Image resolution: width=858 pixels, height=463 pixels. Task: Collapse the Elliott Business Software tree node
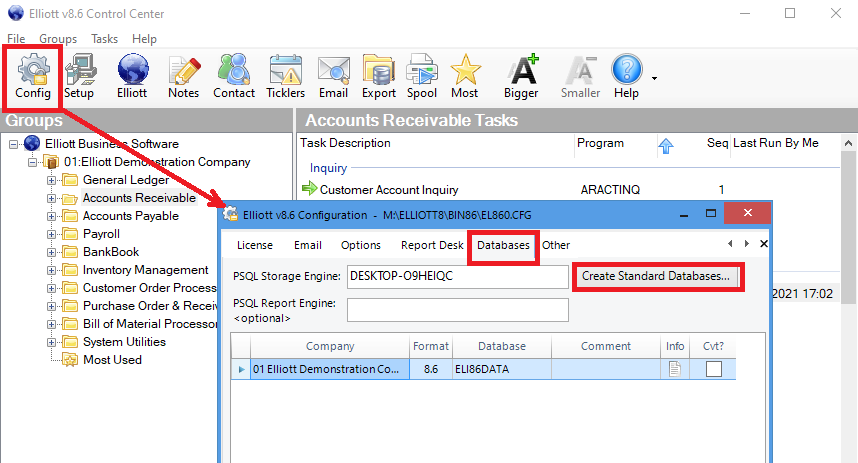click(13, 144)
